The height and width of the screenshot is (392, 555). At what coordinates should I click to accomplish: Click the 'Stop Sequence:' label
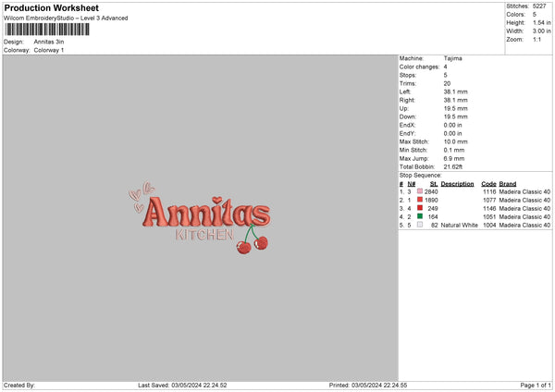420,176
